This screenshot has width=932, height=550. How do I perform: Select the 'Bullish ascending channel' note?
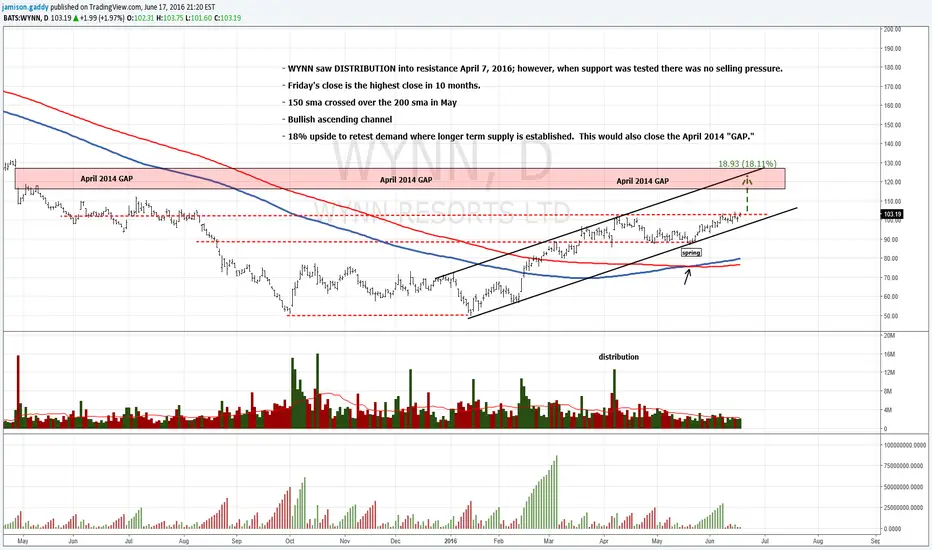coord(336,119)
